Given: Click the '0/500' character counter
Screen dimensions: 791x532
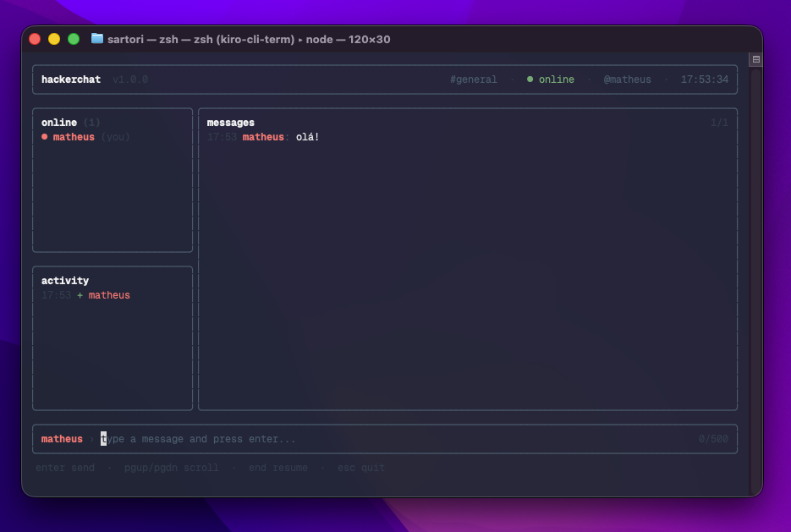Looking at the screenshot, I should tap(713, 439).
